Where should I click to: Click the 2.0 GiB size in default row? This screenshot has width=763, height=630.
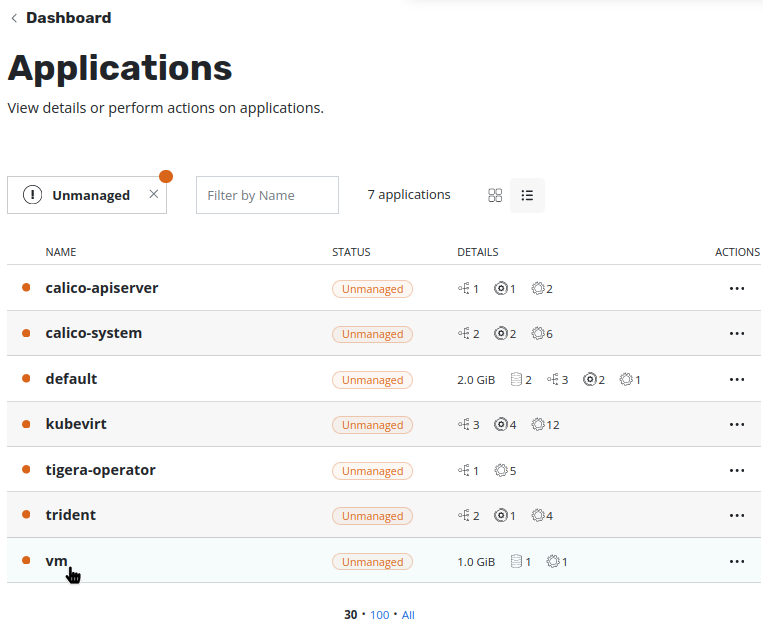tap(476, 380)
